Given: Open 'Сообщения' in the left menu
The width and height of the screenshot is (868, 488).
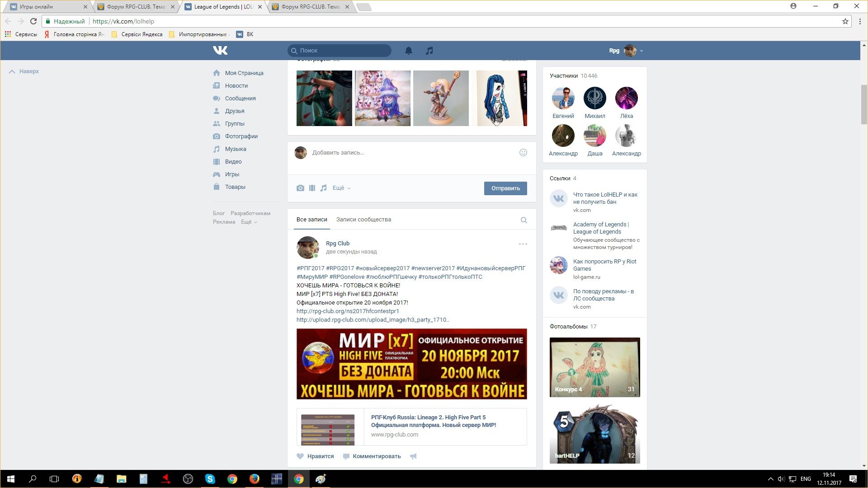Looking at the screenshot, I should [240, 99].
